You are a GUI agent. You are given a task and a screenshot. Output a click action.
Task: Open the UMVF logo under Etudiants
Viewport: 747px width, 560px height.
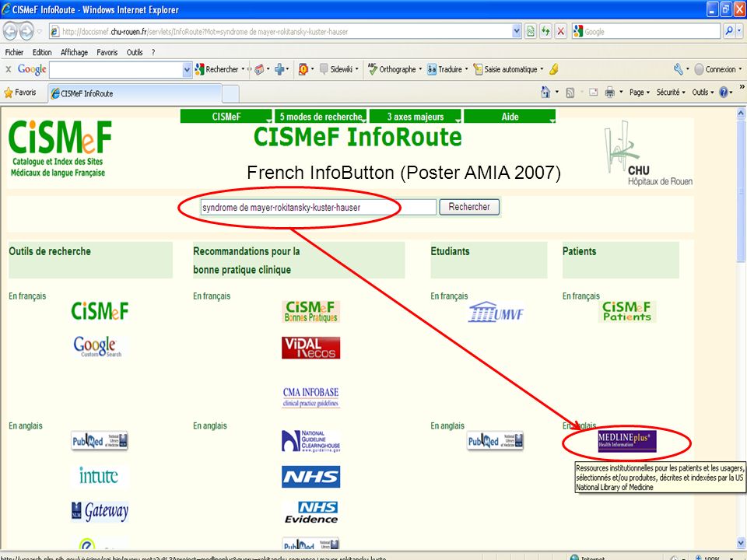click(496, 313)
